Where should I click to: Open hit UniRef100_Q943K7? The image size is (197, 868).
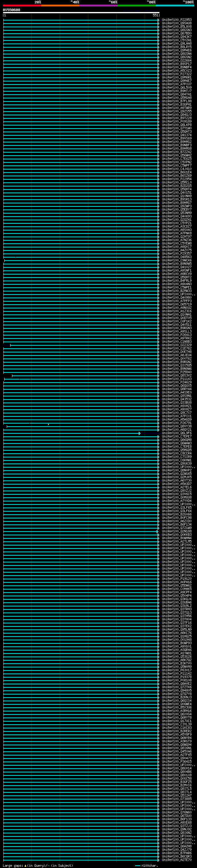coord(176,37)
